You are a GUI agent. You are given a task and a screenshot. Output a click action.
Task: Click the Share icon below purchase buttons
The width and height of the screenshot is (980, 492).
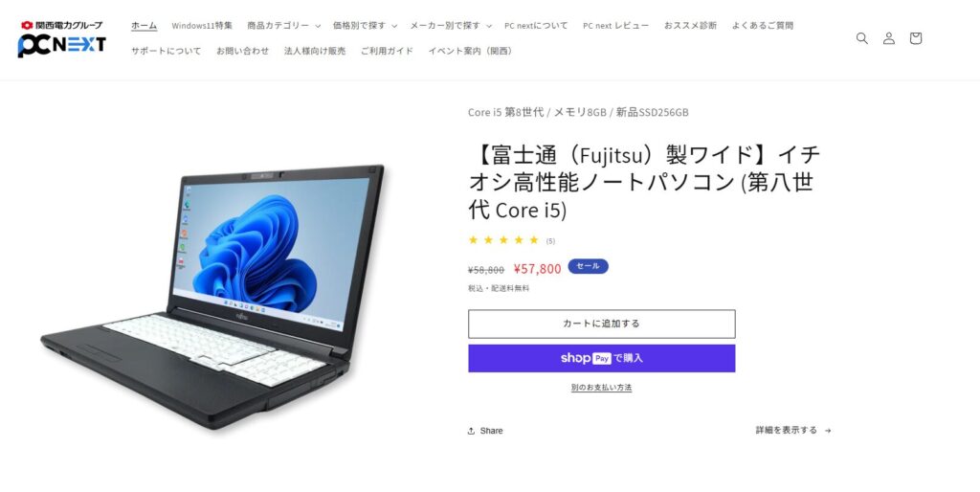(x=471, y=431)
